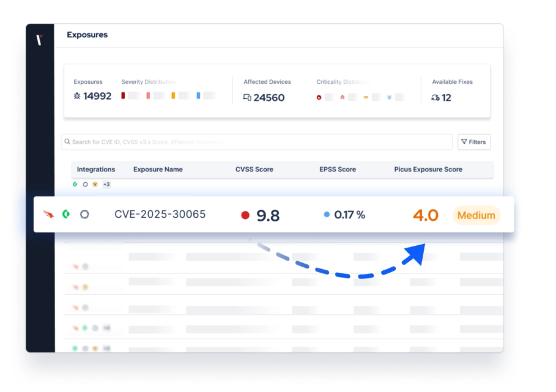Focus the CVE ID search field

(x=257, y=142)
